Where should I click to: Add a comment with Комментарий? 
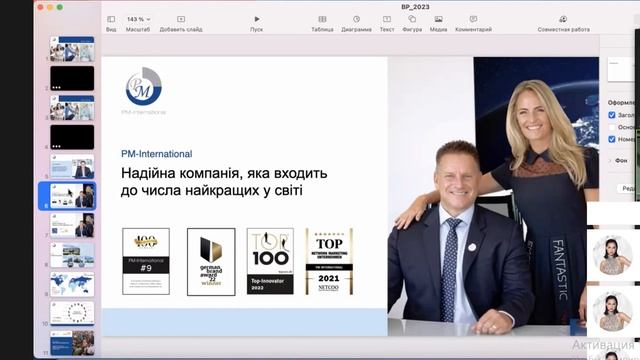[473, 24]
